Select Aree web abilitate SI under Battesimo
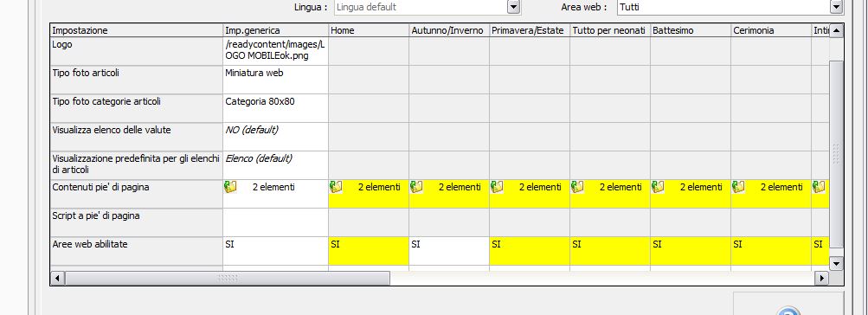 point(691,251)
